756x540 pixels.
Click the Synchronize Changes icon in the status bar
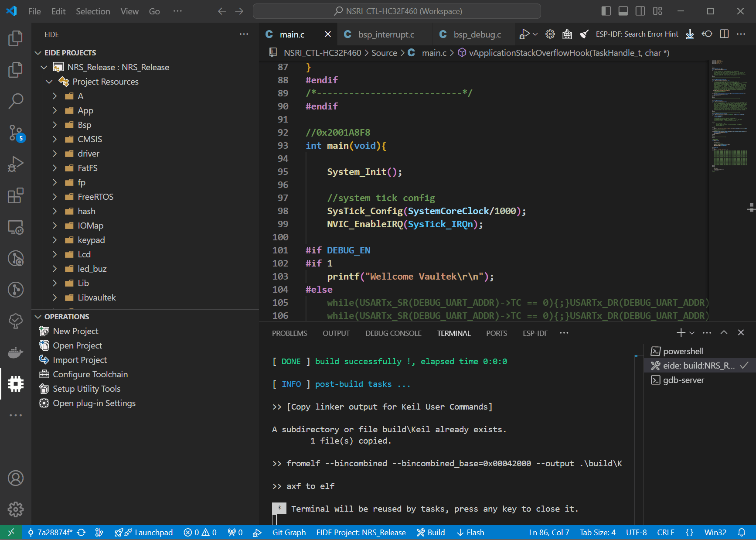[82, 533]
